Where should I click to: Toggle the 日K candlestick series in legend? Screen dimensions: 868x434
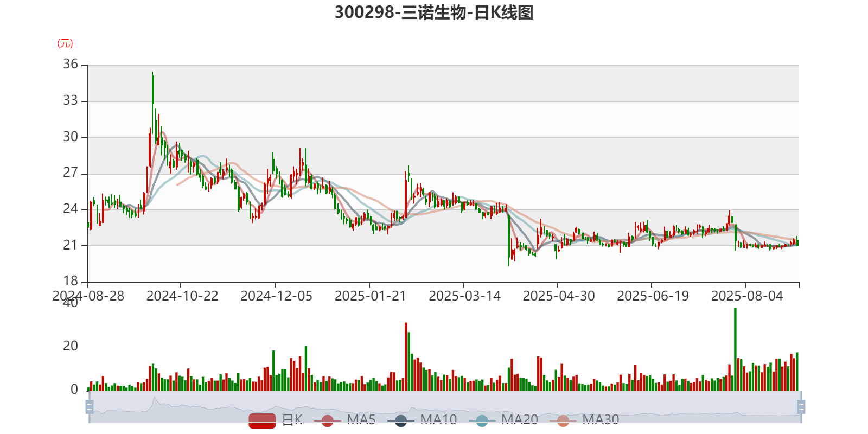pos(276,420)
